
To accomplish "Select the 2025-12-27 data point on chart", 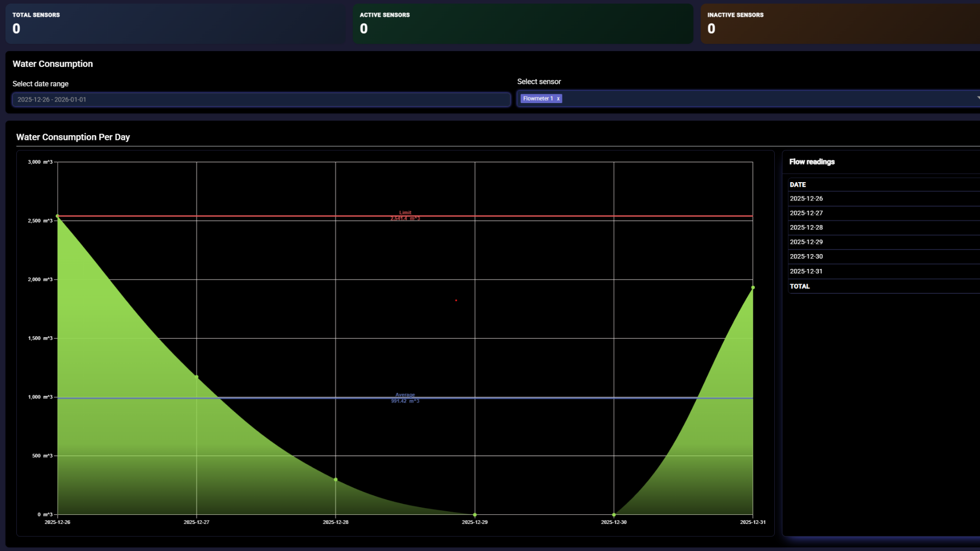I will [197, 377].
